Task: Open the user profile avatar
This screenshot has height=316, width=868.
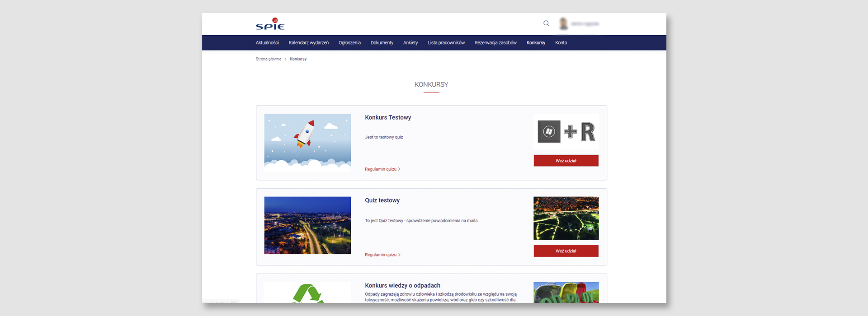Action: tap(563, 23)
